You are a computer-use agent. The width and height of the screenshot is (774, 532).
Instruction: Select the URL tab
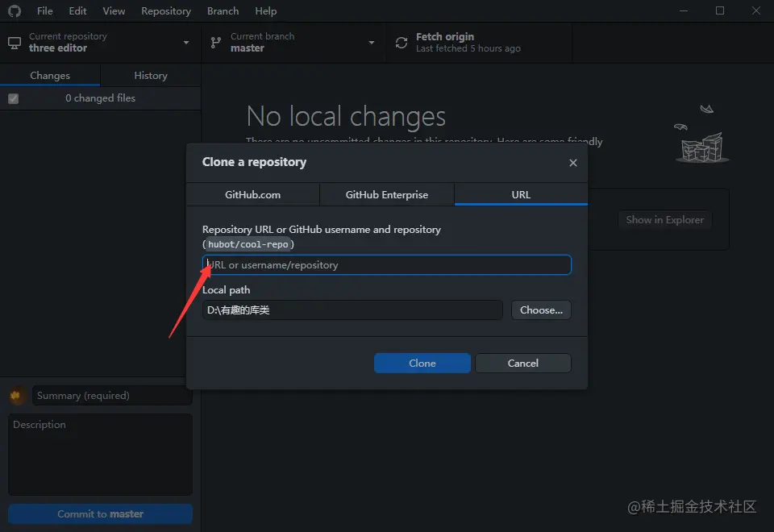pyautogui.click(x=521, y=194)
